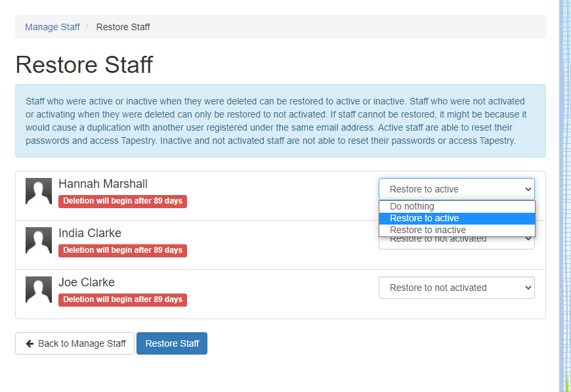The image size is (571, 392).
Task: Expand Joe Clarke's restore option dropdown
Action: (456, 288)
